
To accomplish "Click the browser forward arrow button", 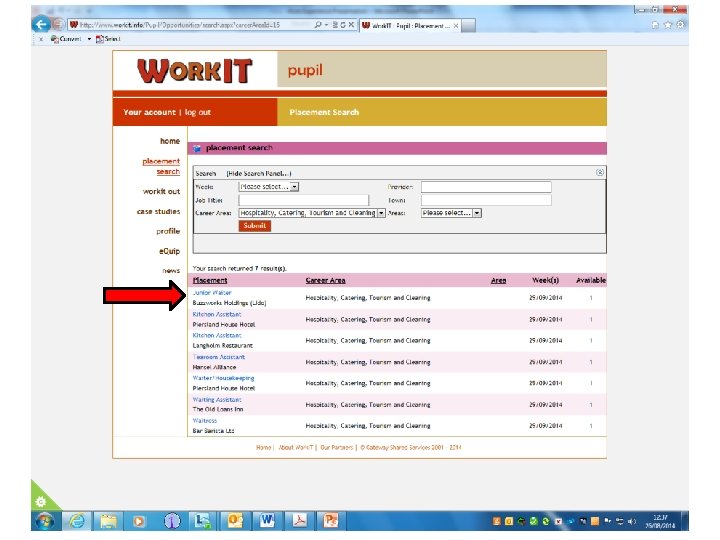I will 58,24.
